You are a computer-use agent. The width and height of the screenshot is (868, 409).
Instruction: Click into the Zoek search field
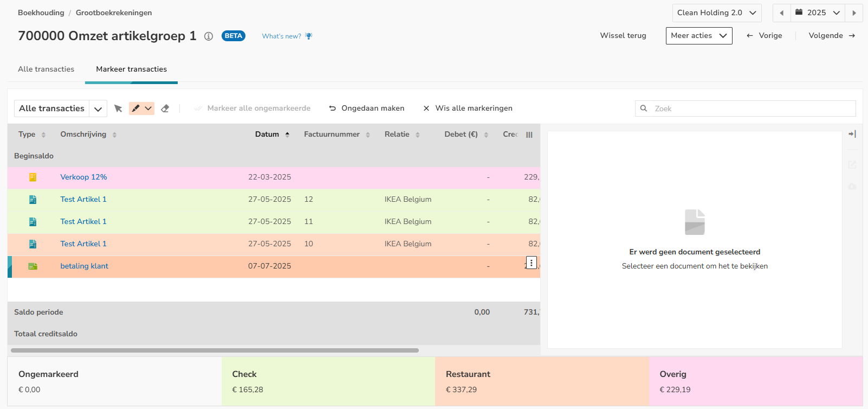746,108
